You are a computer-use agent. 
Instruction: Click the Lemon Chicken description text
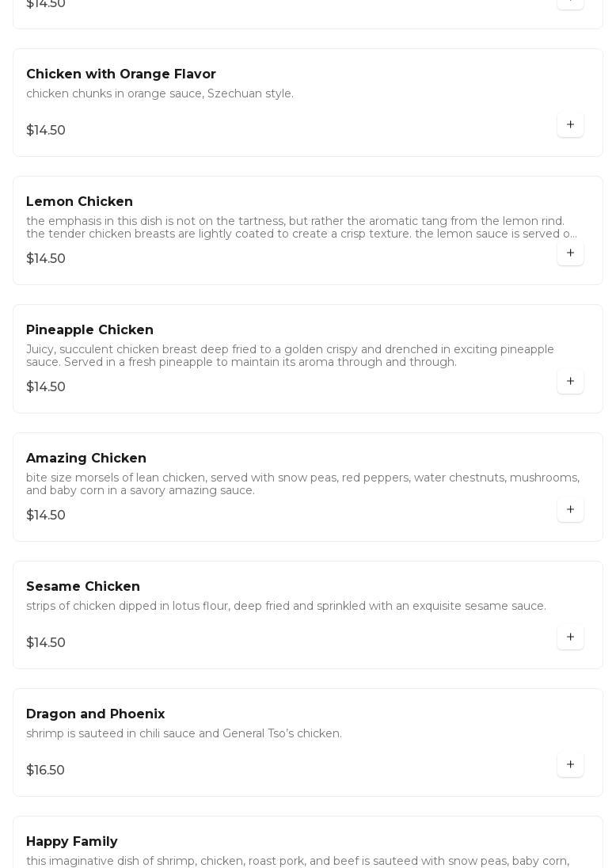301,227
